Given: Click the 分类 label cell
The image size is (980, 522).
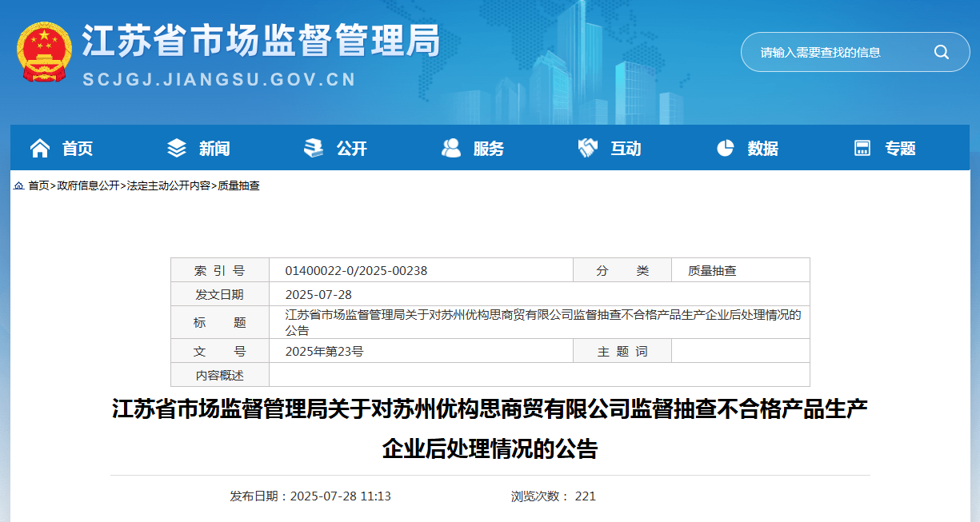Looking at the screenshot, I should tap(622, 270).
